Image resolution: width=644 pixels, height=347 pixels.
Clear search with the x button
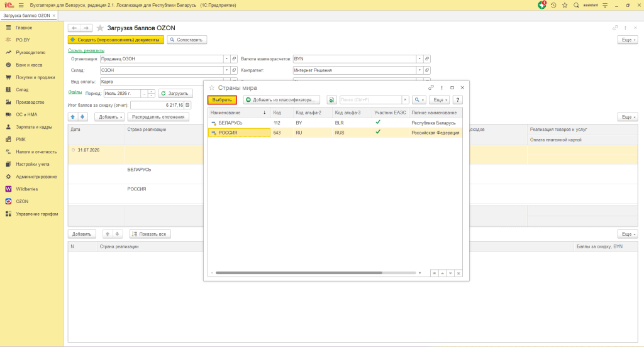[x=405, y=100]
